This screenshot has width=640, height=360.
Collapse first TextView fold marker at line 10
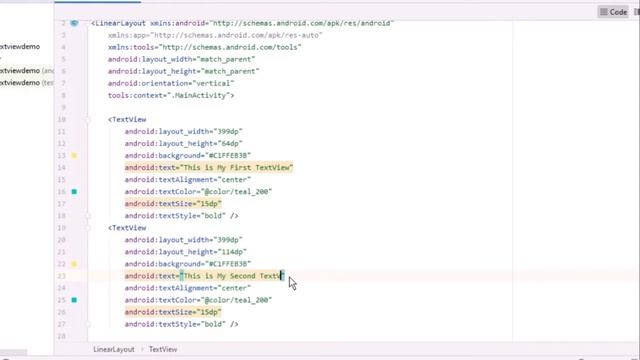tap(88, 120)
